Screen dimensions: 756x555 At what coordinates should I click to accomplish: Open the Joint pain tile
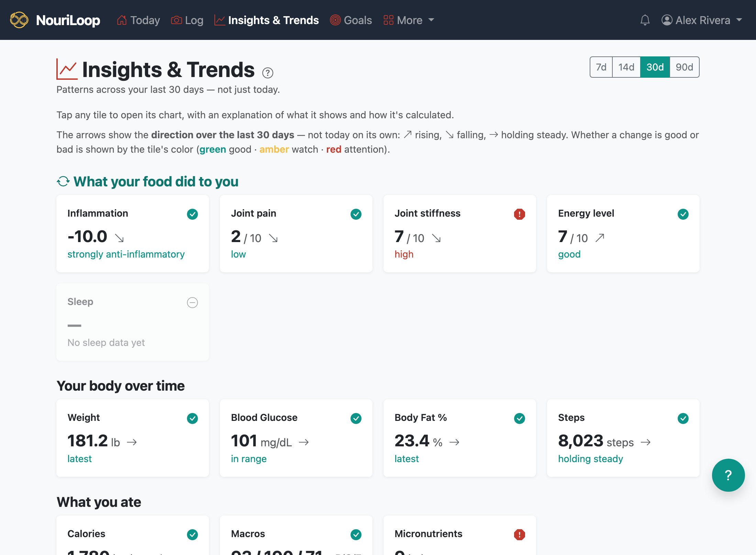296,233
